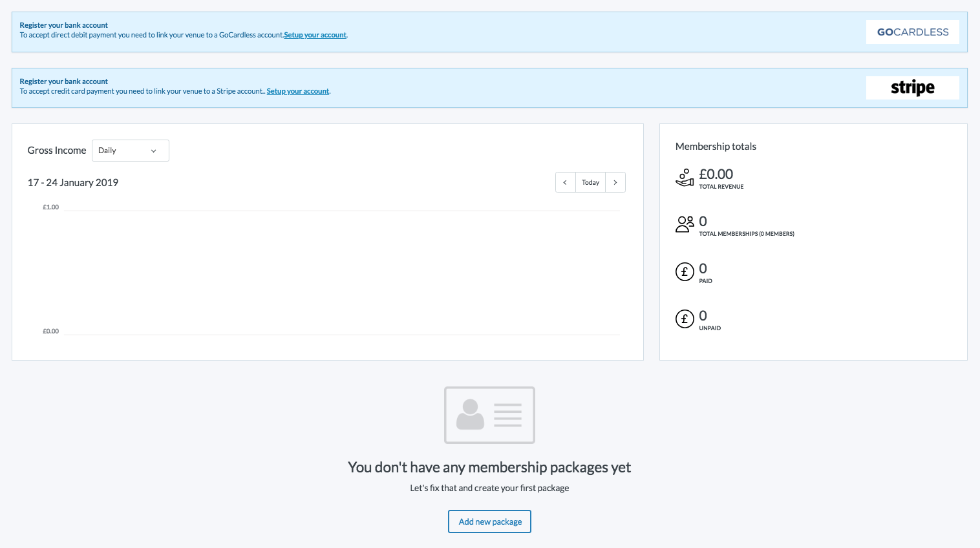Click the pound icon beside Unpaid
The height and width of the screenshot is (548, 980).
[685, 319]
